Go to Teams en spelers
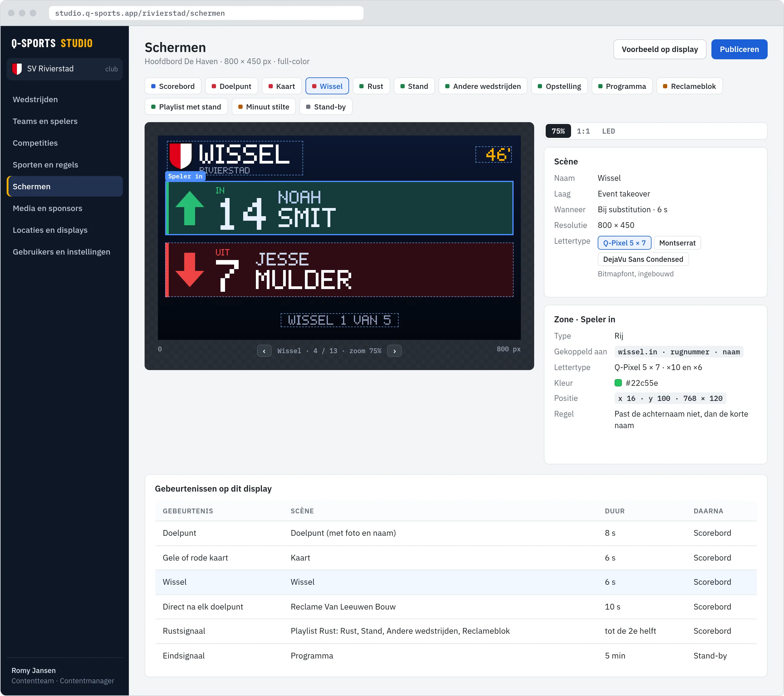The image size is (784, 696). (x=64, y=122)
